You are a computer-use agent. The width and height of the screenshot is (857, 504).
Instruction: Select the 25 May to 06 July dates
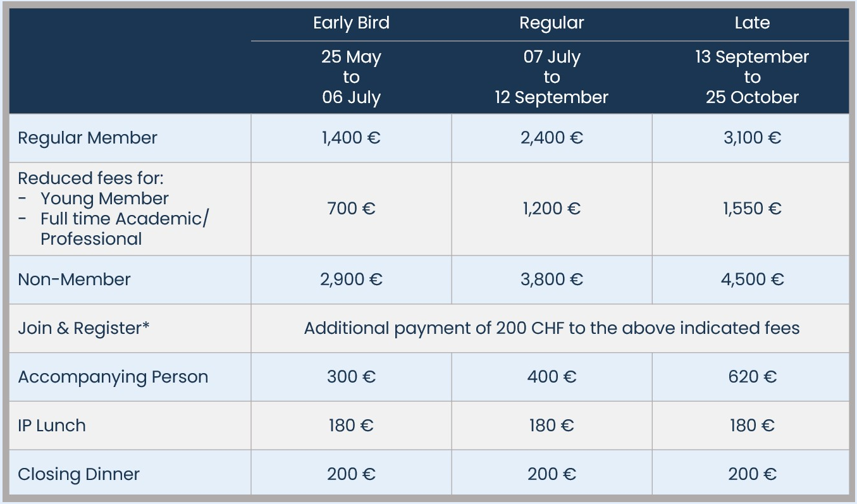click(351, 77)
